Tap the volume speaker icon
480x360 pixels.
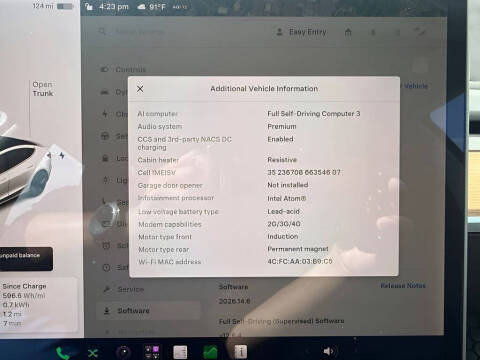(330, 351)
